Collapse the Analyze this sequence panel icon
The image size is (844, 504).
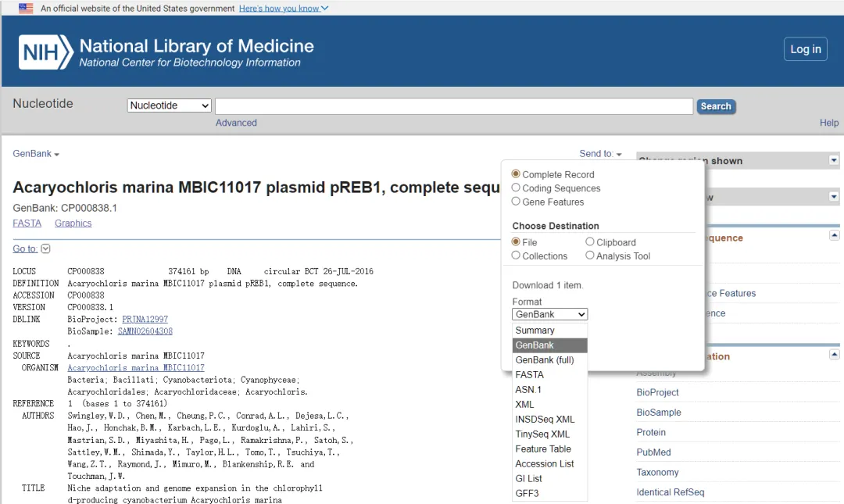[x=834, y=235]
